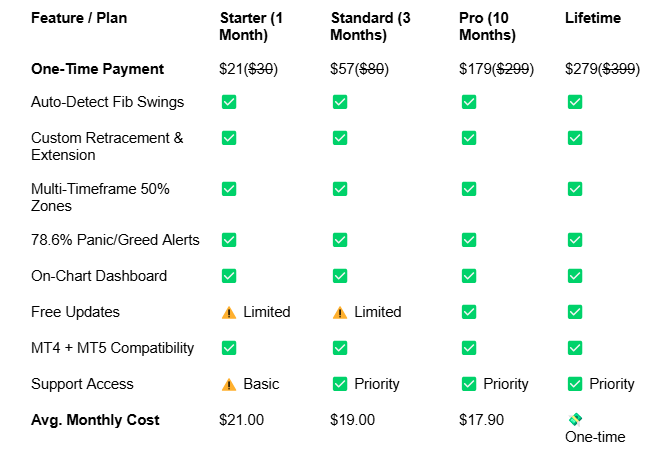Click Free Updates checkmark under Lifetime
Image resolution: width=672 pixels, height=464 pixels.
[575, 312]
